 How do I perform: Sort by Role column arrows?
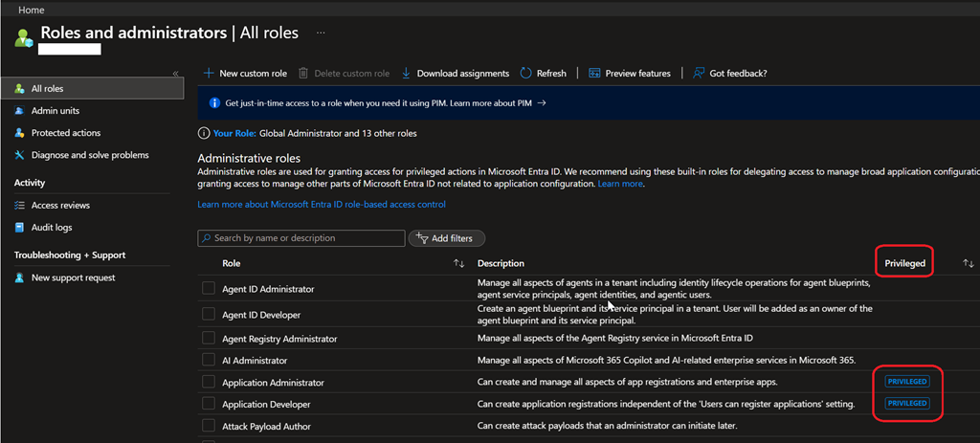coord(458,263)
